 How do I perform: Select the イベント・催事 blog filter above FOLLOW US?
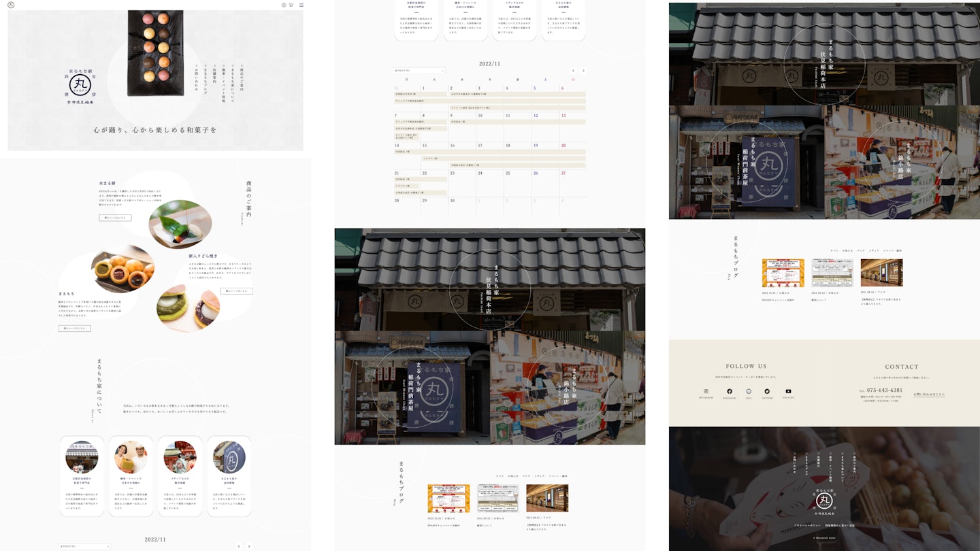coord(892,251)
